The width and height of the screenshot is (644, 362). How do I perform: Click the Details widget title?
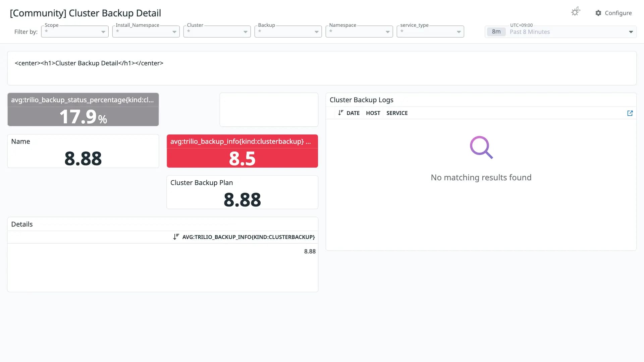pyautogui.click(x=22, y=224)
